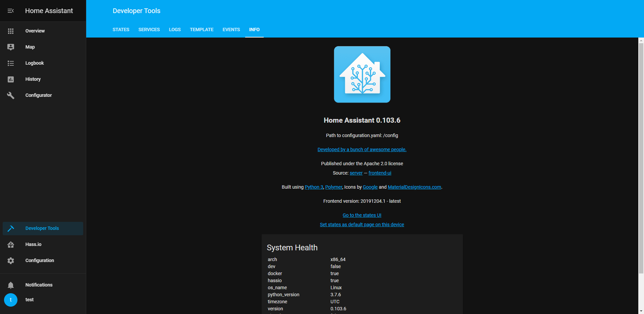Image resolution: width=644 pixels, height=314 pixels.
Task: Click the python_version value 3.7.6
Action: [x=335, y=295]
